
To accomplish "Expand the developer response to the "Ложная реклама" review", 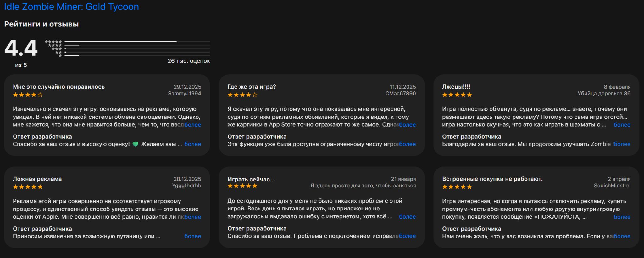I will (x=192, y=236).
